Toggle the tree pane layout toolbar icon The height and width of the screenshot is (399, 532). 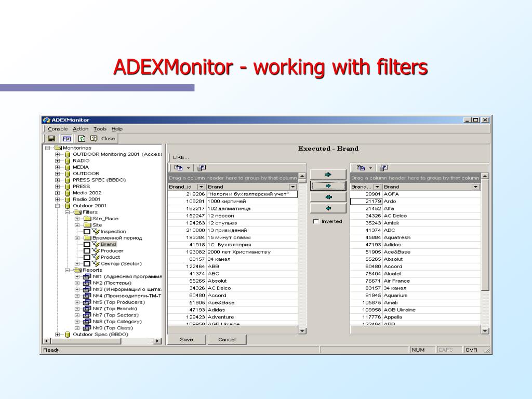coord(67,138)
